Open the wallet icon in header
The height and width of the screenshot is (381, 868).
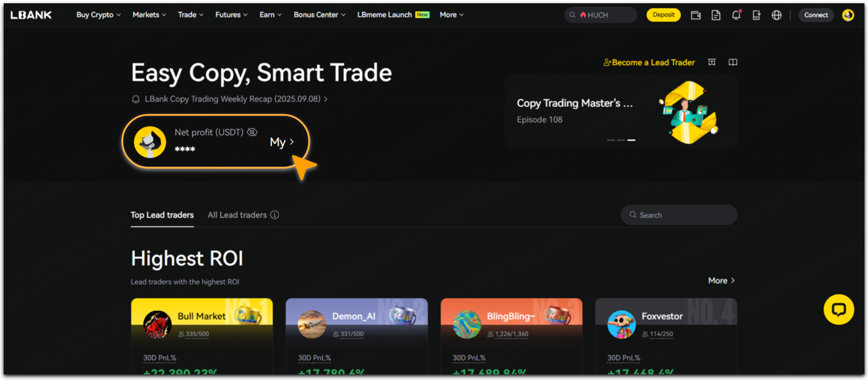click(x=696, y=15)
